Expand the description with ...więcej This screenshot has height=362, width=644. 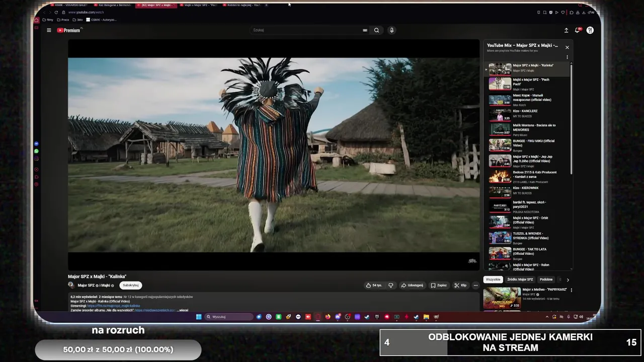(183, 310)
